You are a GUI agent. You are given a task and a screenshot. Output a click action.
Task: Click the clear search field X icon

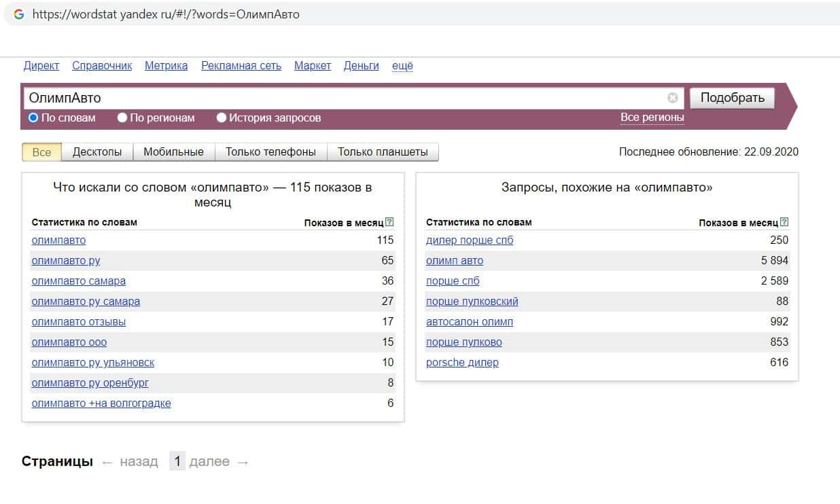[x=672, y=98]
